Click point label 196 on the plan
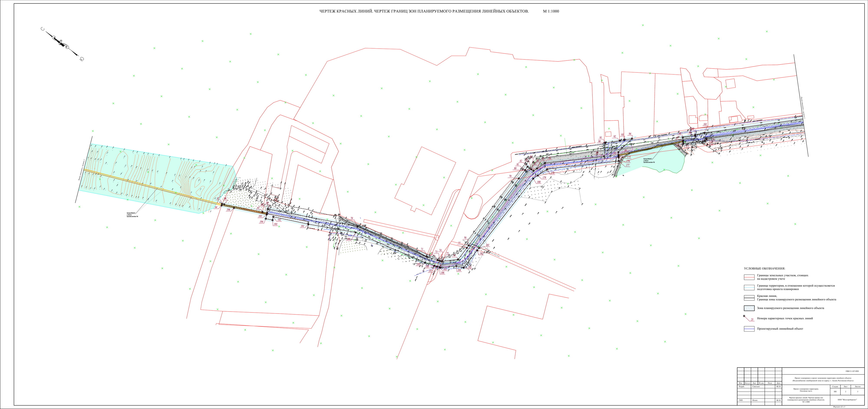 229,210
